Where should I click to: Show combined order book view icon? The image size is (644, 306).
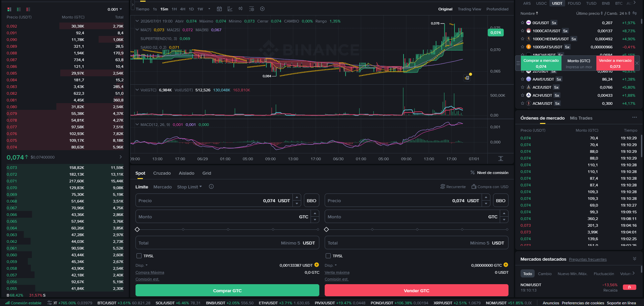(x=9, y=9)
